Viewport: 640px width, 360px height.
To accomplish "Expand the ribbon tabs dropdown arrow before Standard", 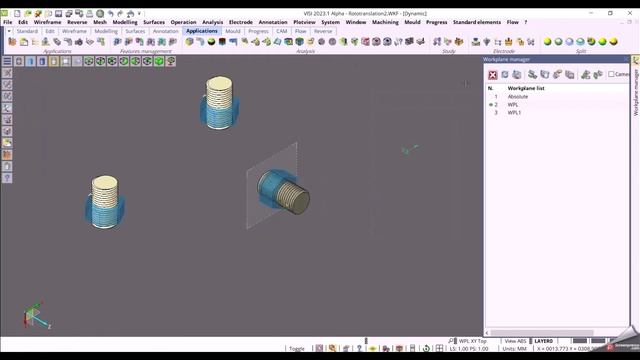I will click(x=9, y=31).
